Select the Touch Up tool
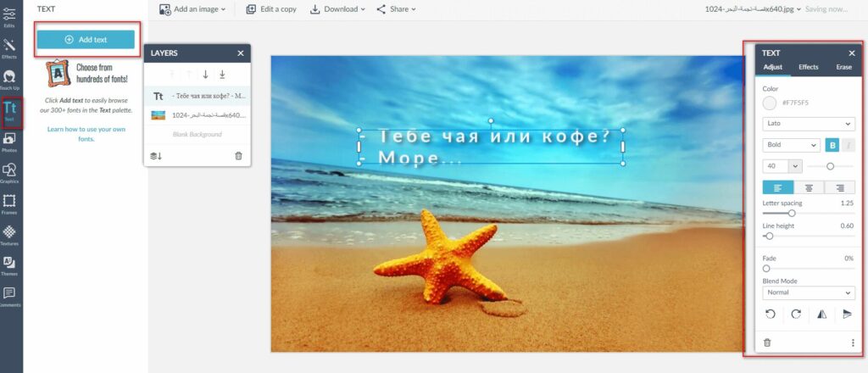This screenshot has height=373, width=868. 9,79
